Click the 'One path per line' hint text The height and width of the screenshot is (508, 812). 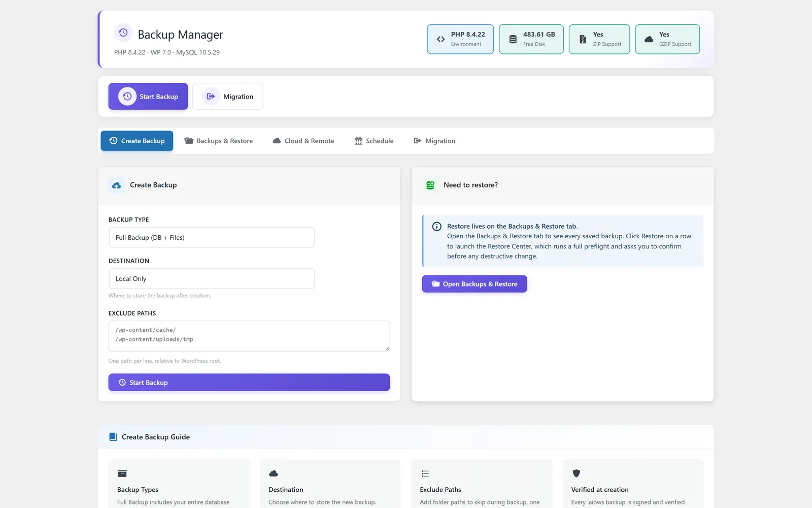[x=164, y=361]
